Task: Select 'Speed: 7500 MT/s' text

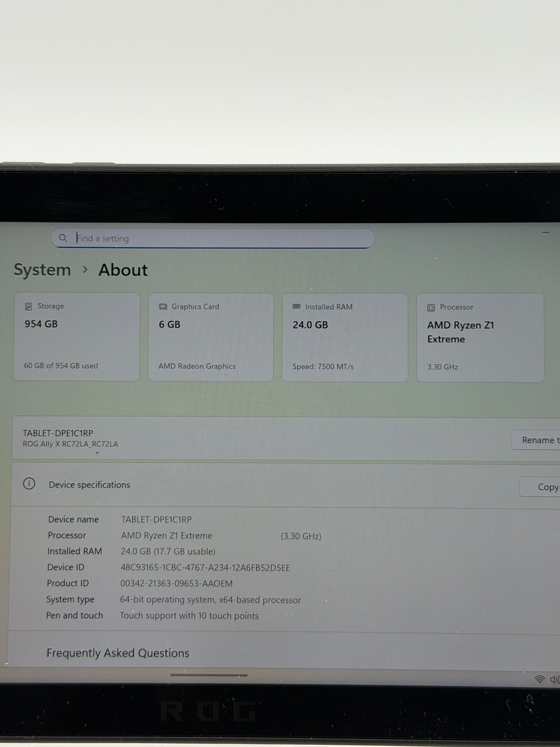Action: click(323, 366)
